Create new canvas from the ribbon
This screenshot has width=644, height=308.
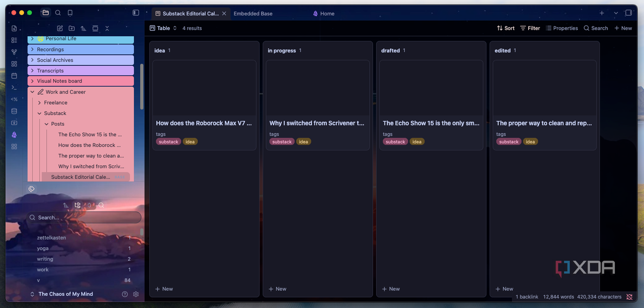click(14, 64)
